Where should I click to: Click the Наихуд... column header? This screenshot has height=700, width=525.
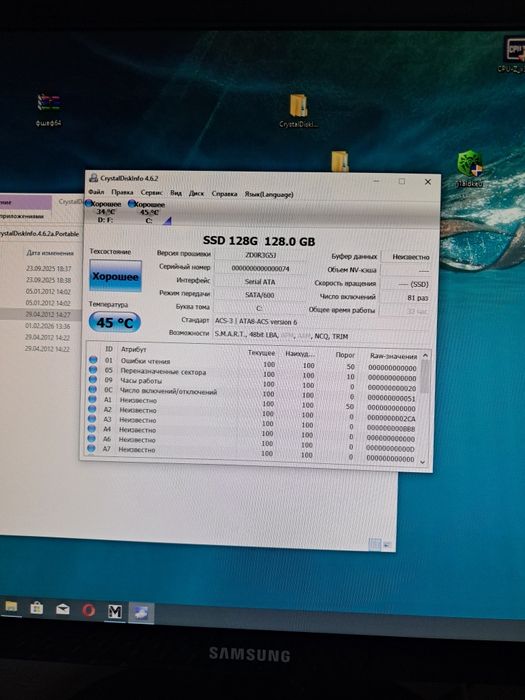tap(300, 354)
